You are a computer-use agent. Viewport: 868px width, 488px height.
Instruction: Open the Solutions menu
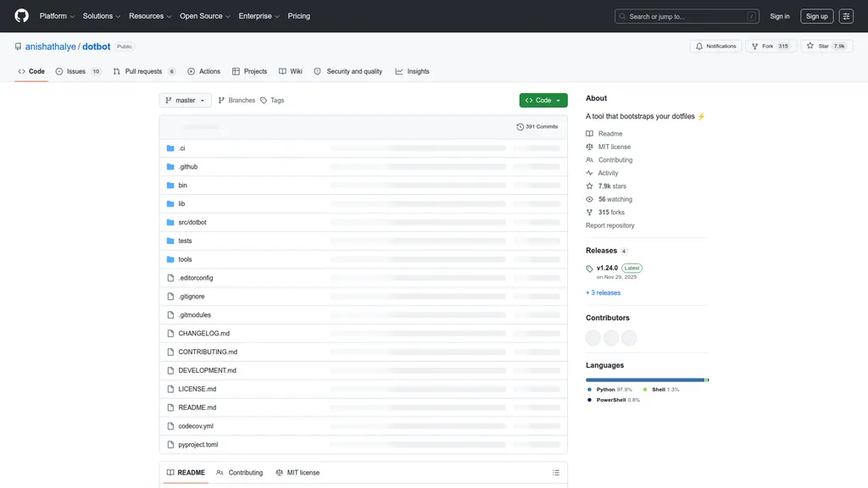[x=102, y=16]
